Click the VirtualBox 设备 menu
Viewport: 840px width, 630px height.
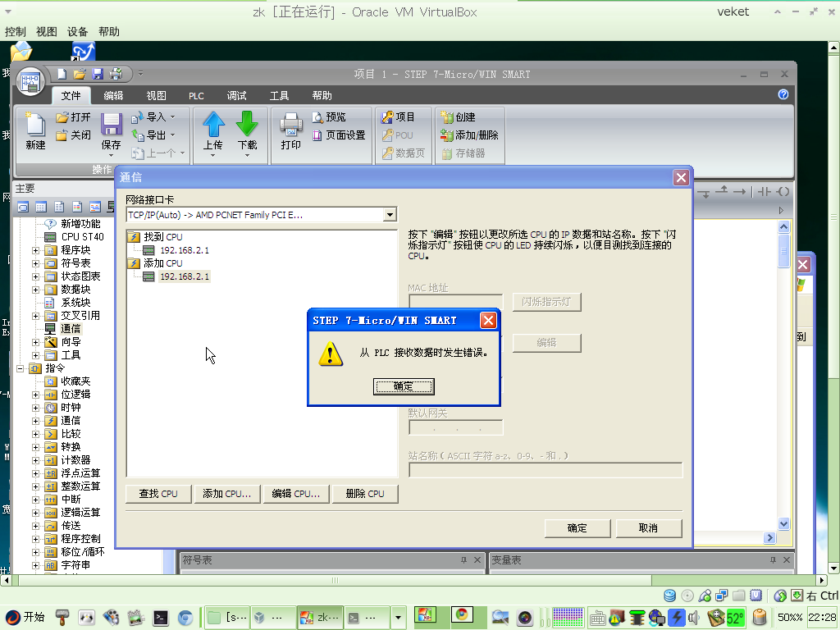pyautogui.click(x=78, y=32)
